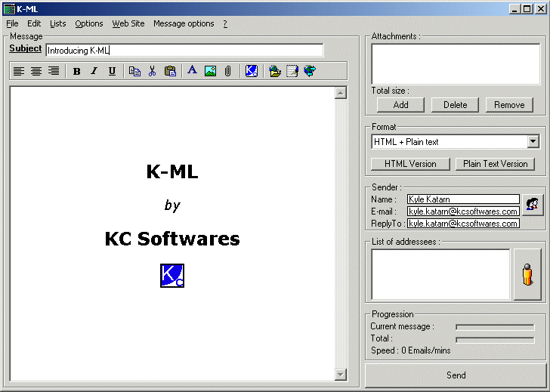The height and width of the screenshot is (392, 550).
Task: Cut selection with the scissors icon
Action: pos(152,71)
